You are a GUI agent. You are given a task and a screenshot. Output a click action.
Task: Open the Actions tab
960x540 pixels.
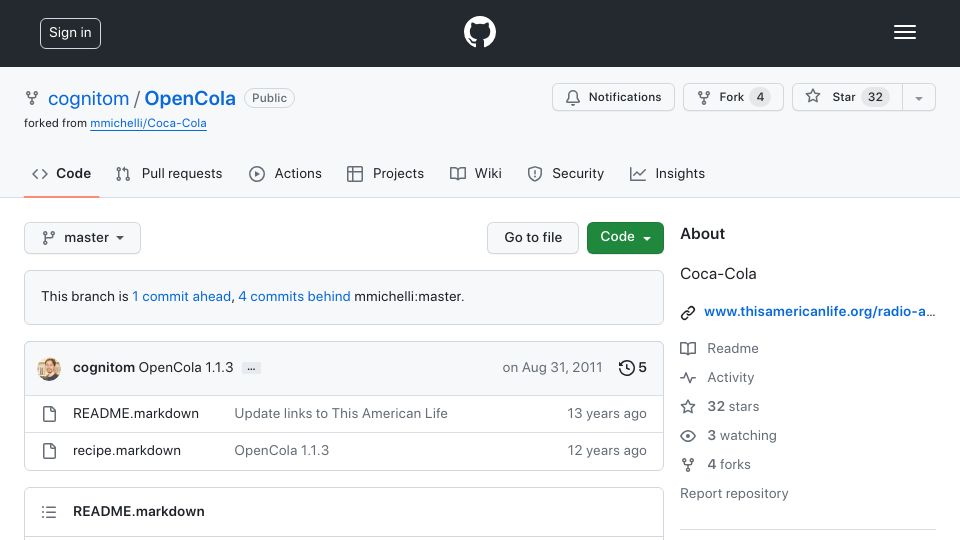[x=285, y=174]
